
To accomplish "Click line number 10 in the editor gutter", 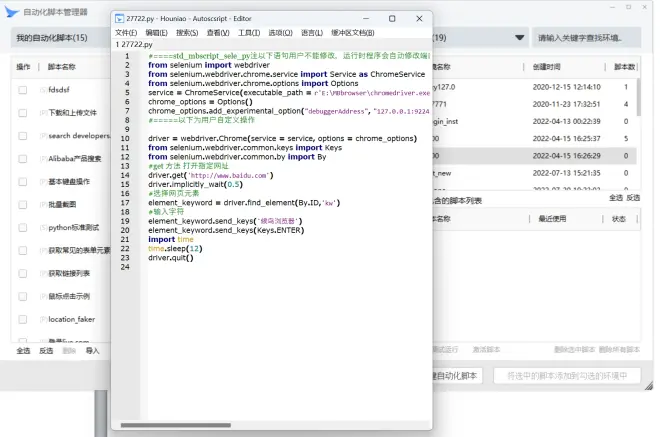I will pyautogui.click(x=125, y=139).
